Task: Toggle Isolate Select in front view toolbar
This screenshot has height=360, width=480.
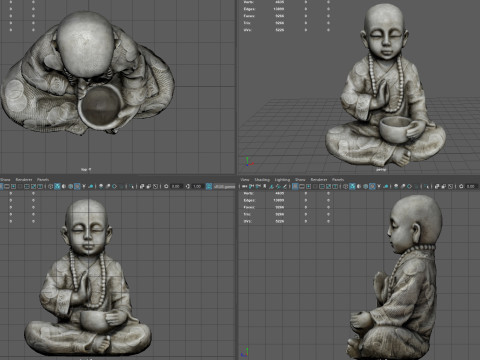Action: click(x=132, y=186)
